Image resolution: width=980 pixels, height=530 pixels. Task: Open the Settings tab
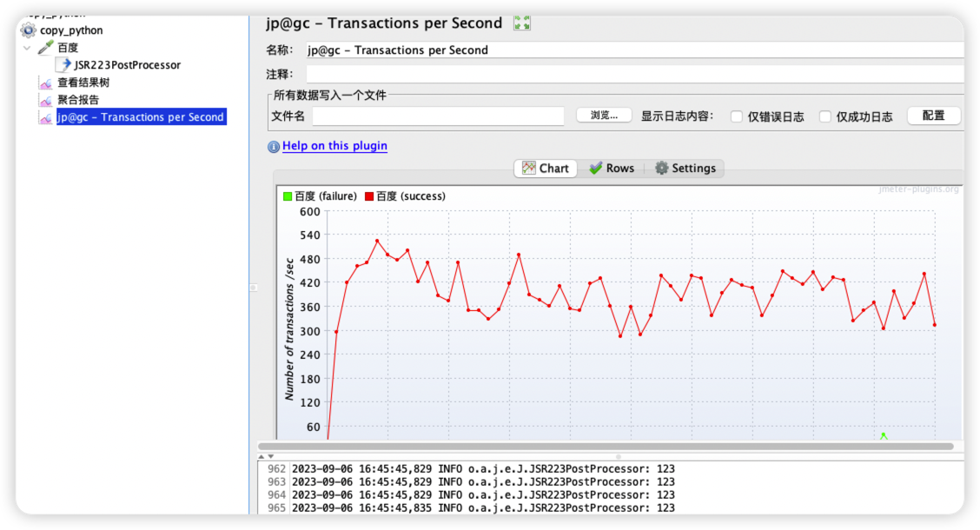pyautogui.click(x=685, y=168)
